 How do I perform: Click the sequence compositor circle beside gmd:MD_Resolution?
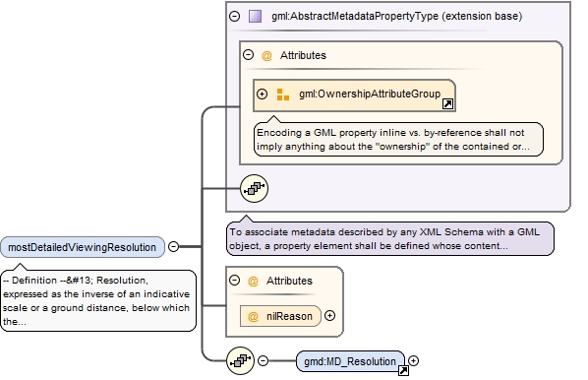point(240,360)
